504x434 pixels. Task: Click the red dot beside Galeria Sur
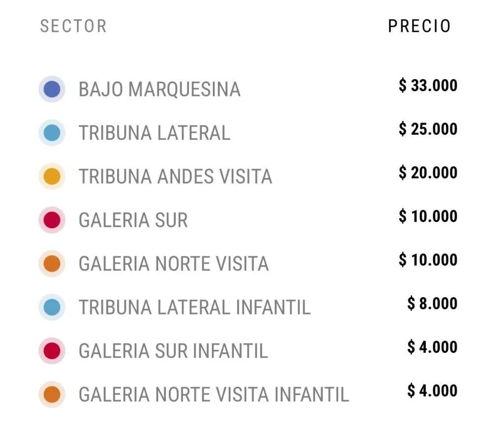[x=52, y=219]
